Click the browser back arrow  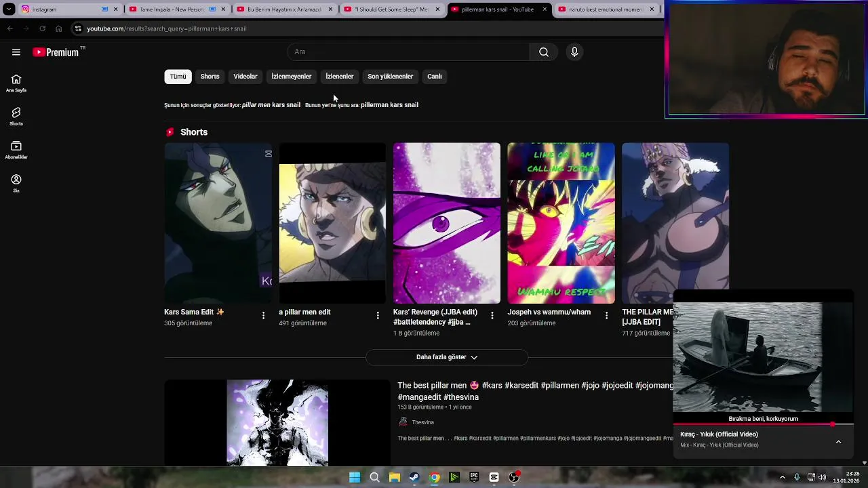(x=9, y=28)
